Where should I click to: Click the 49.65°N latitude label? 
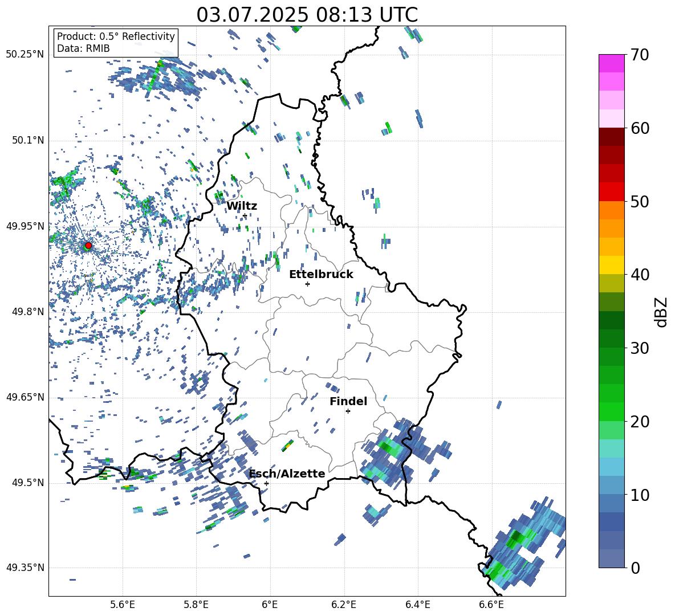(25, 397)
